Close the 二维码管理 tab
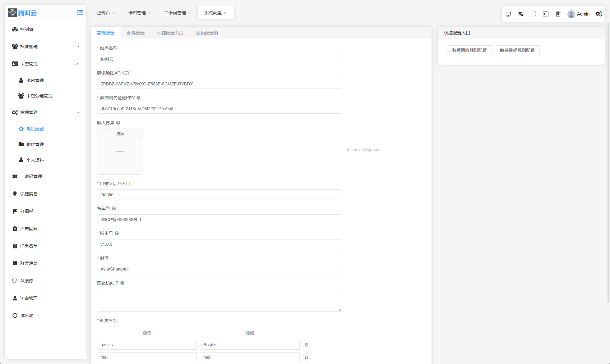Image resolution: width=610 pixels, height=364 pixels. click(x=189, y=13)
